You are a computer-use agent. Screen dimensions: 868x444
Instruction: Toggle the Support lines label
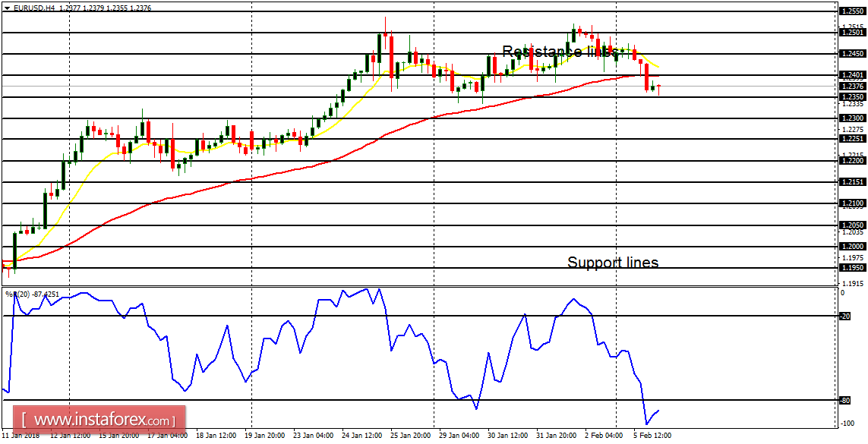[612, 263]
